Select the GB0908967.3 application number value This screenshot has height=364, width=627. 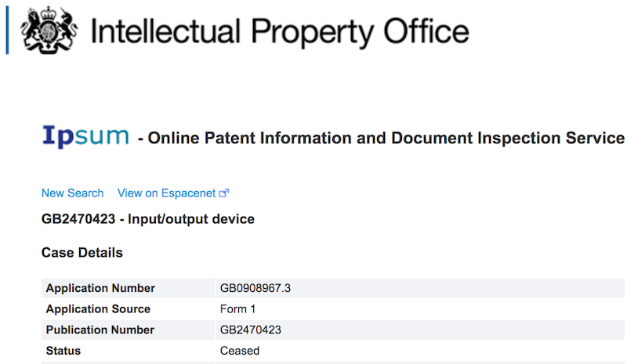click(256, 288)
